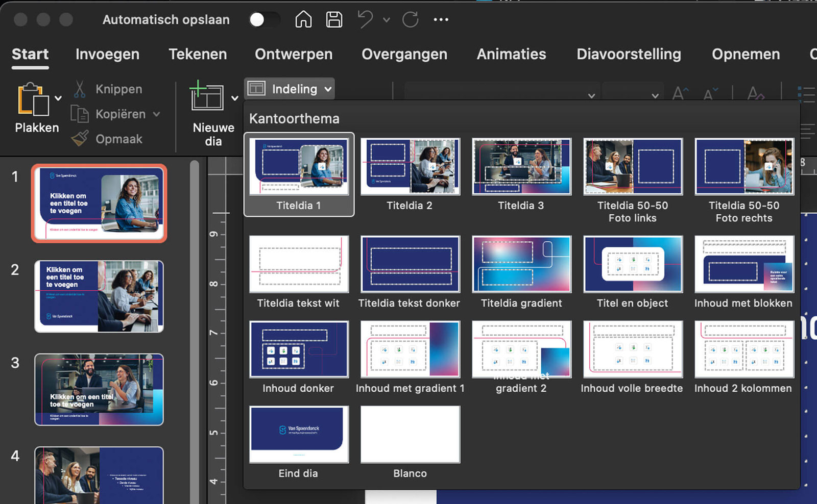Open the Nieuwe dia dropdown arrow
This screenshot has height=504, width=817.
(x=234, y=98)
